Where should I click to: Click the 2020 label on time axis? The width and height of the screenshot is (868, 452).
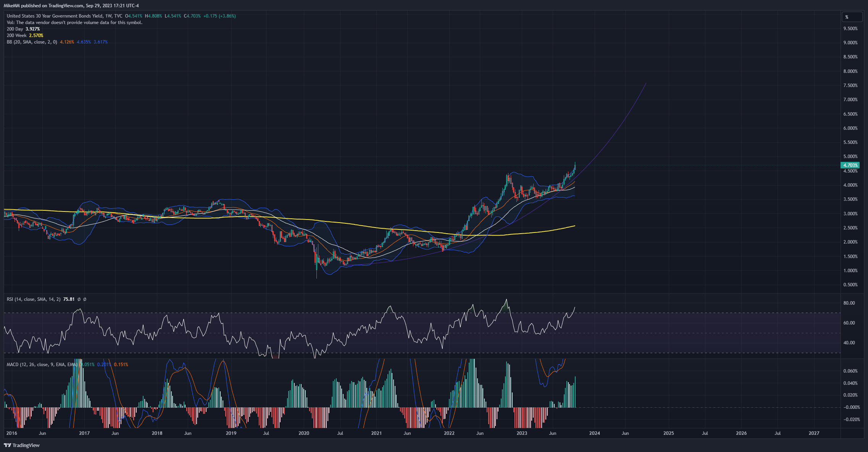[304, 433]
